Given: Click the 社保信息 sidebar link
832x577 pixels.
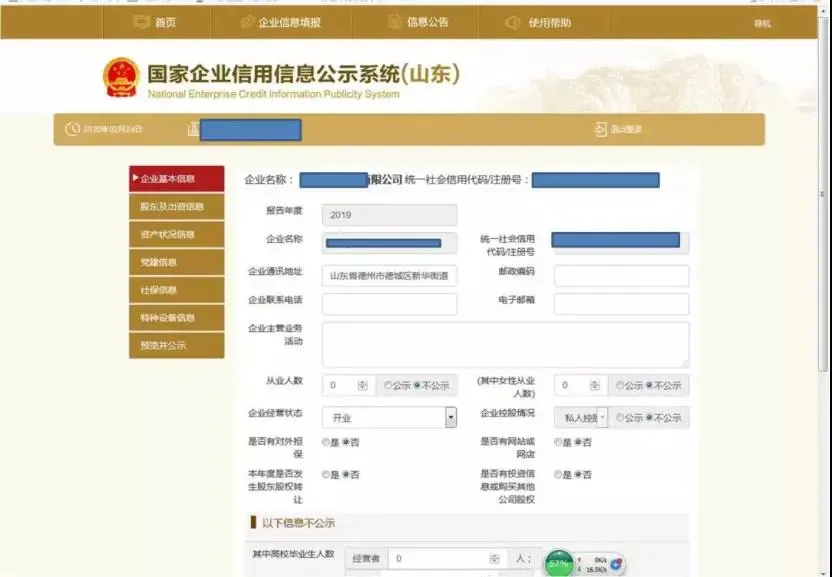Looking at the screenshot, I should (176, 290).
